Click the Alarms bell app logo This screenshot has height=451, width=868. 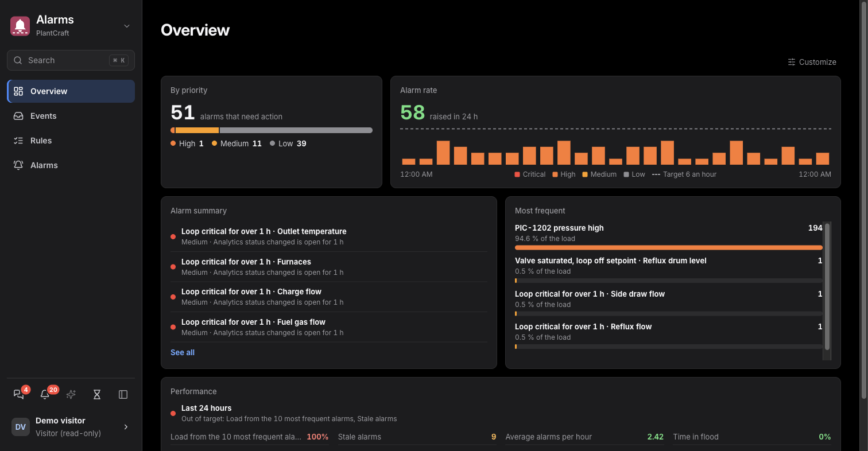pos(20,26)
